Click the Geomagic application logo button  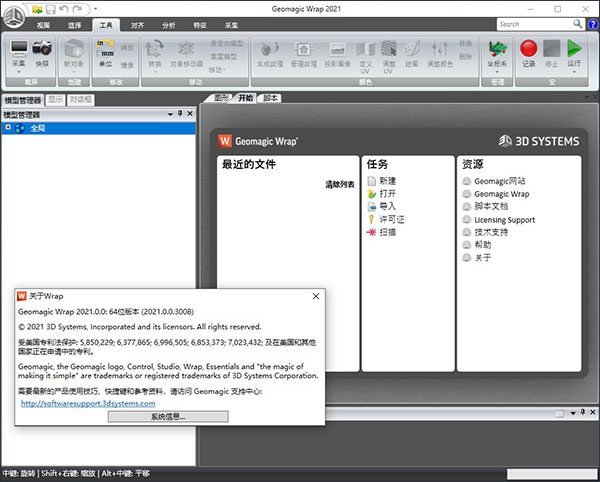pos(14,13)
